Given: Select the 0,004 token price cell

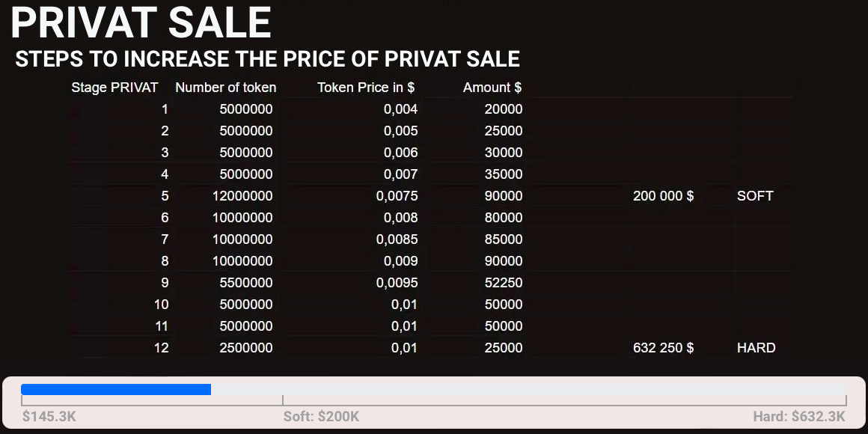Looking at the screenshot, I should pos(400,109).
